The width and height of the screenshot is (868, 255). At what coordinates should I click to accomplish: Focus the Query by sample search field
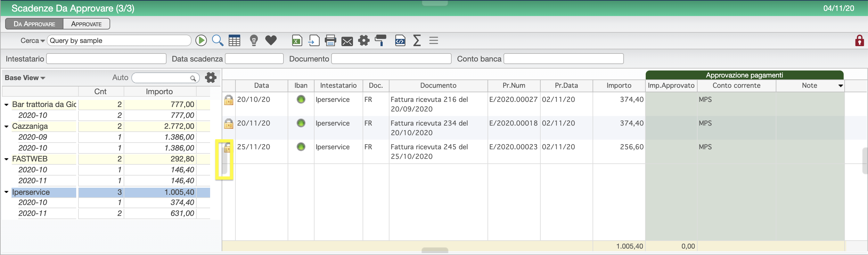pos(119,40)
